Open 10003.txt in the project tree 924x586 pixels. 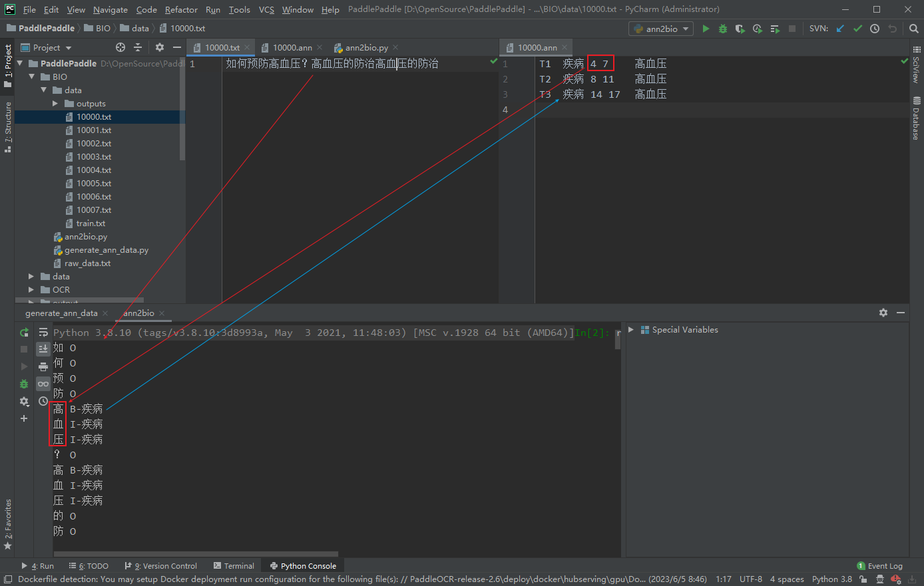pyautogui.click(x=94, y=156)
